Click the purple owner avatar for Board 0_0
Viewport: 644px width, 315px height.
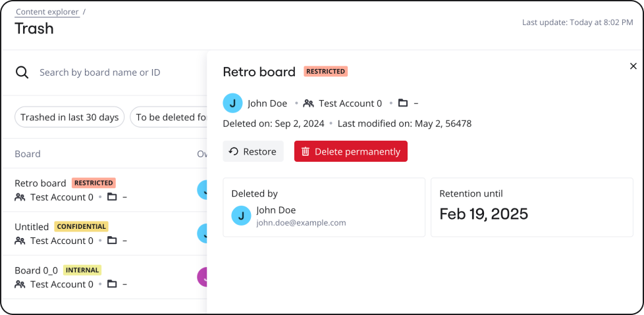(203, 277)
